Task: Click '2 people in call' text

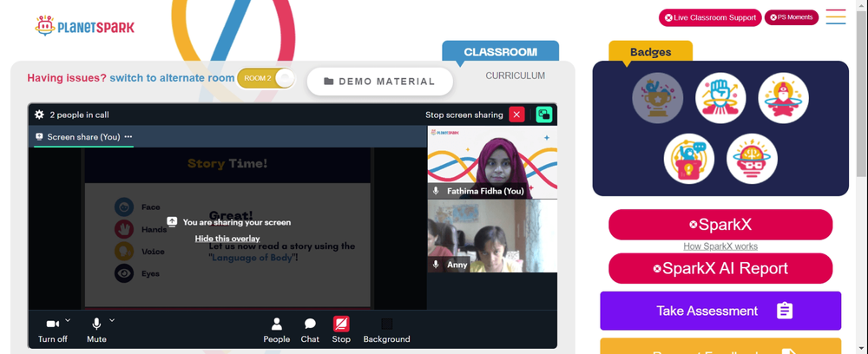Action: (79, 115)
